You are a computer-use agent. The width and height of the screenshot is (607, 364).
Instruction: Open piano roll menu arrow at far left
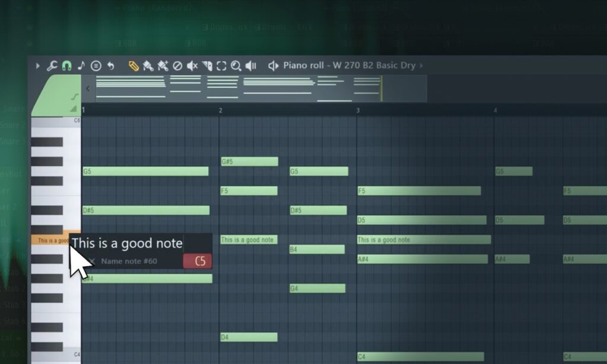37,66
